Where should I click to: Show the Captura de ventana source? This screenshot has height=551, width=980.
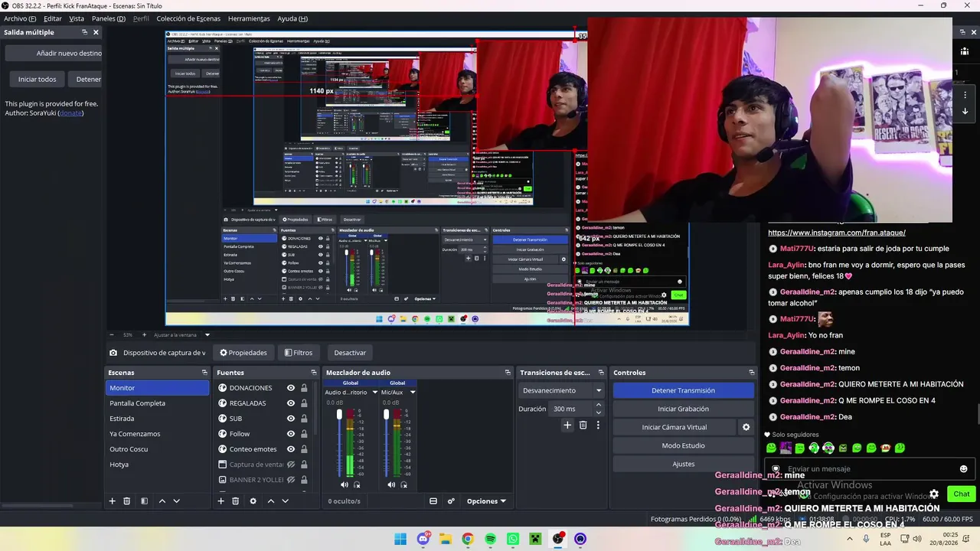pyautogui.click(x=291, y=465)
